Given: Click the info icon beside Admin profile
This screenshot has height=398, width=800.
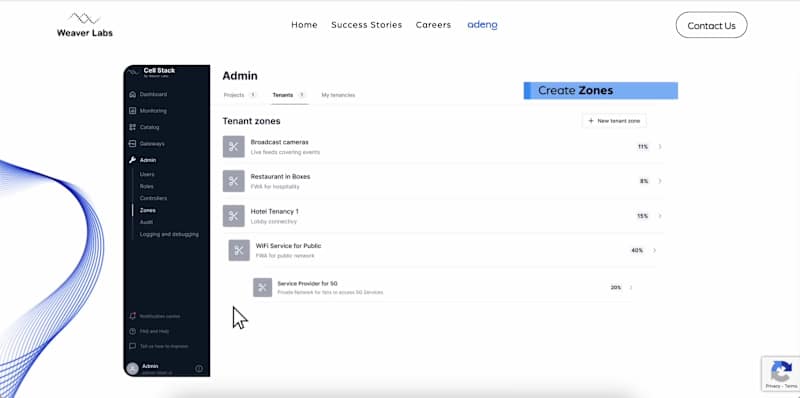Looking at the screenshot, I should [199, 368].
